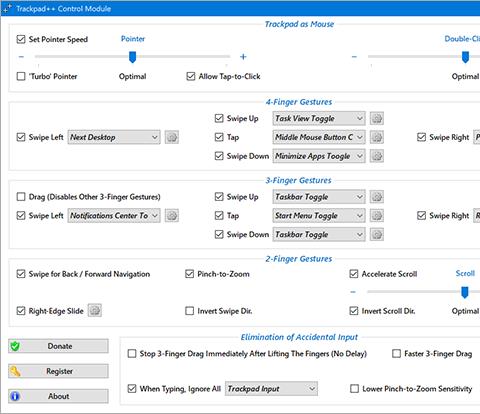Enable 'Turbo' Pointer checkbox
The image size is (480, 414).
coord(21,76)
